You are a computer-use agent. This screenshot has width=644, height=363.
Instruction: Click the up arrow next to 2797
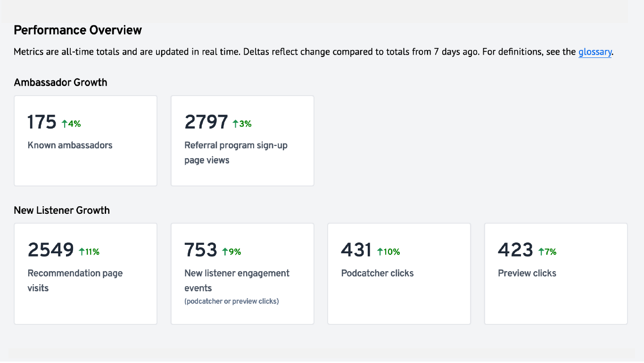pyautogui.click(x=235, y=124)
